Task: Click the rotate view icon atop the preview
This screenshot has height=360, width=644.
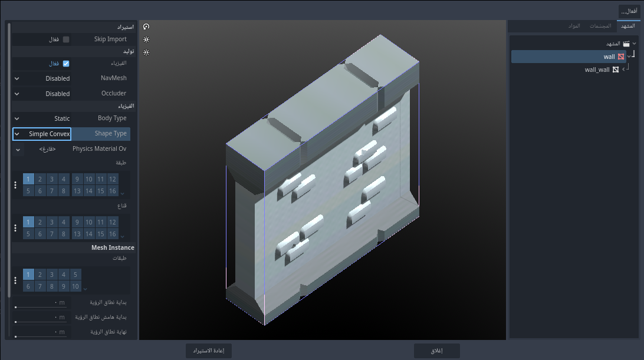Action: tap(146, 27)
